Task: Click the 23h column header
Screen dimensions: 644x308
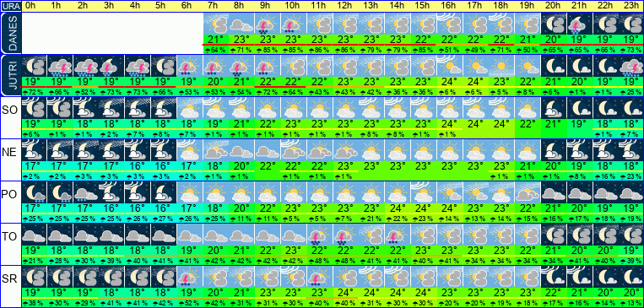Action: 630,6
